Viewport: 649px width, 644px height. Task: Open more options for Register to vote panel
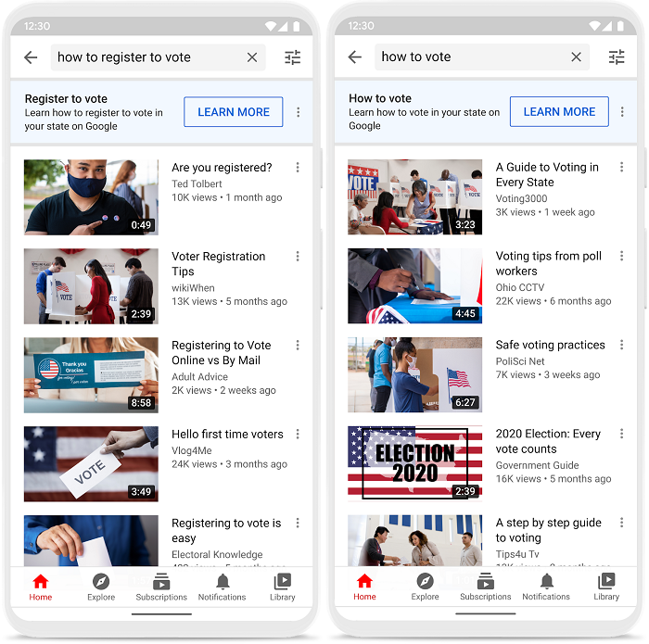[x=298, y=112]
